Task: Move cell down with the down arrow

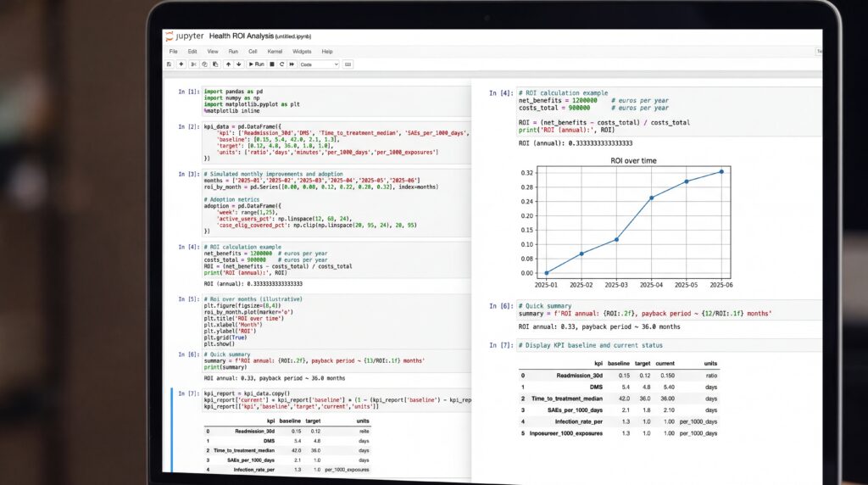Action: point(238,64)
